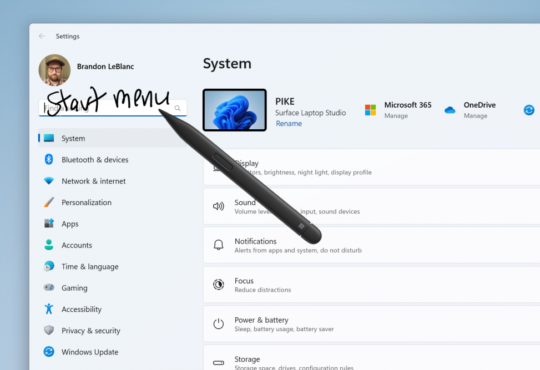Click the OneDrive cloud icon
Screen dimensions: 540x370
click(x=450, y=110)
